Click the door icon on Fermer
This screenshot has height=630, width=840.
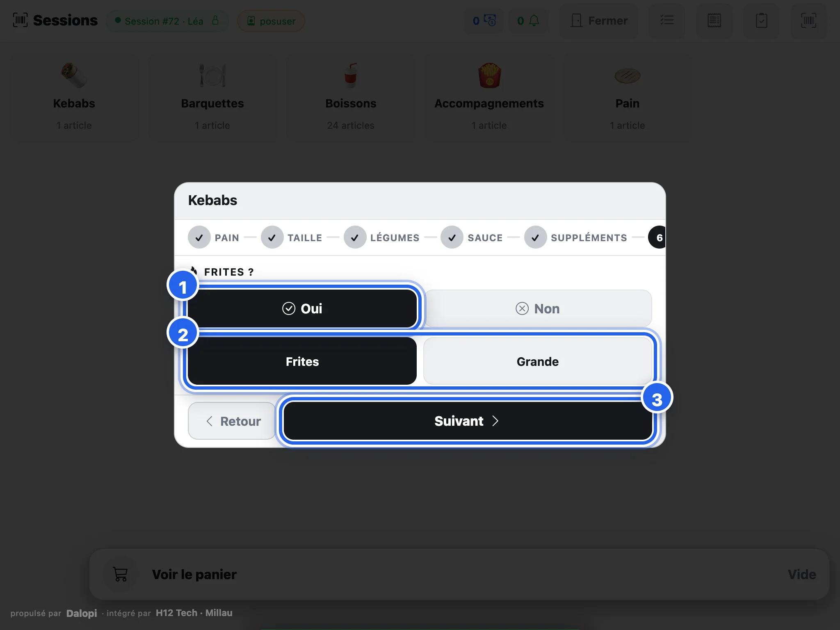tap(576, 21)
